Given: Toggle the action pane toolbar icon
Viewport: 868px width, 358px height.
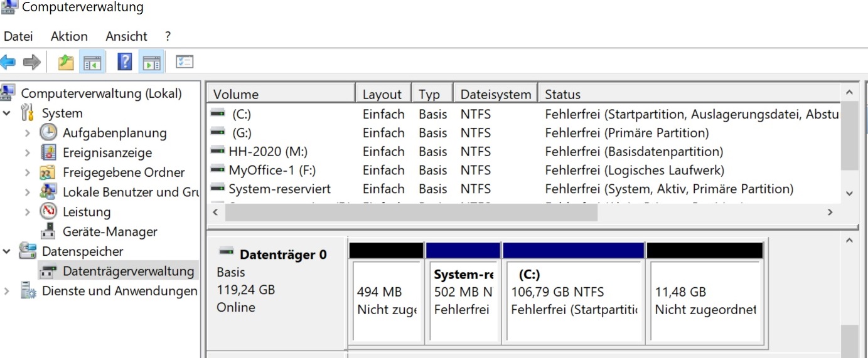Looking at the screenshot, I should pos(151,62).
